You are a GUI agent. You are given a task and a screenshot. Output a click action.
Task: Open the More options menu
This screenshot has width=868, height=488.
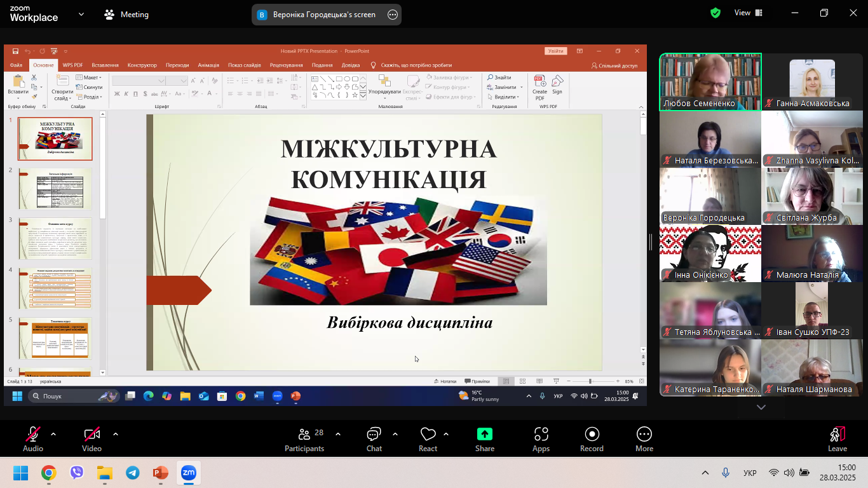click(644, 438)
